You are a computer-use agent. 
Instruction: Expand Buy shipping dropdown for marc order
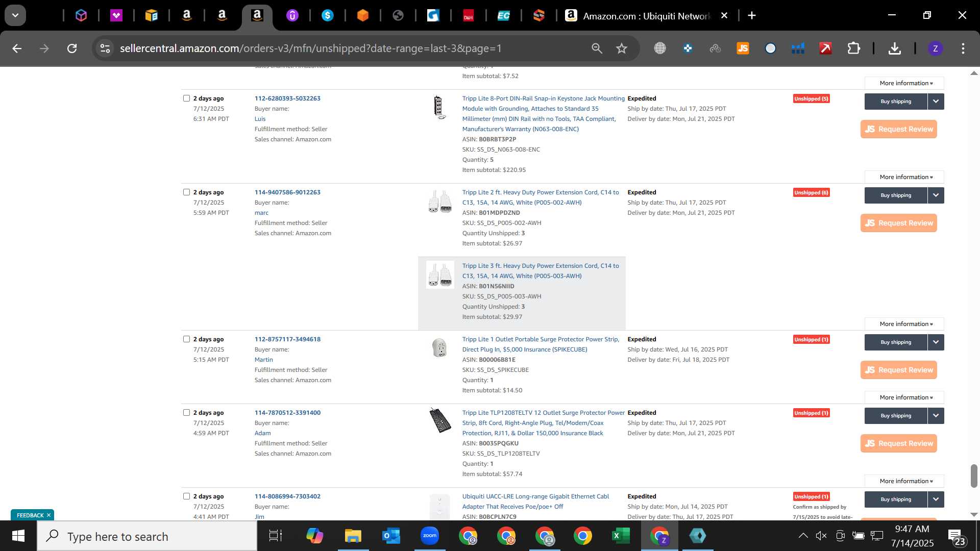[936, 195]
